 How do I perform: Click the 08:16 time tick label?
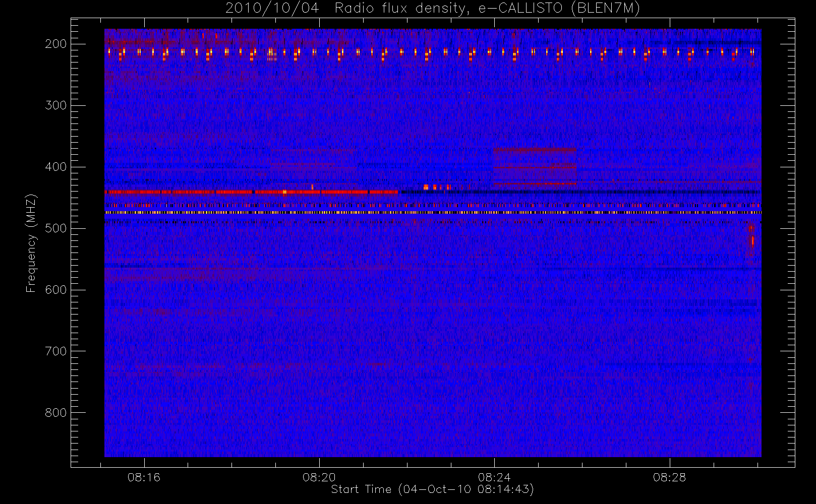click(144, 477)
